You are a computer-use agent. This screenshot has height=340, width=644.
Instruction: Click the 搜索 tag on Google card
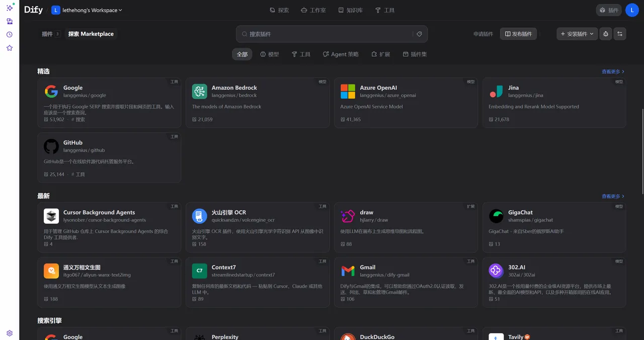click(x=78, y=119)
